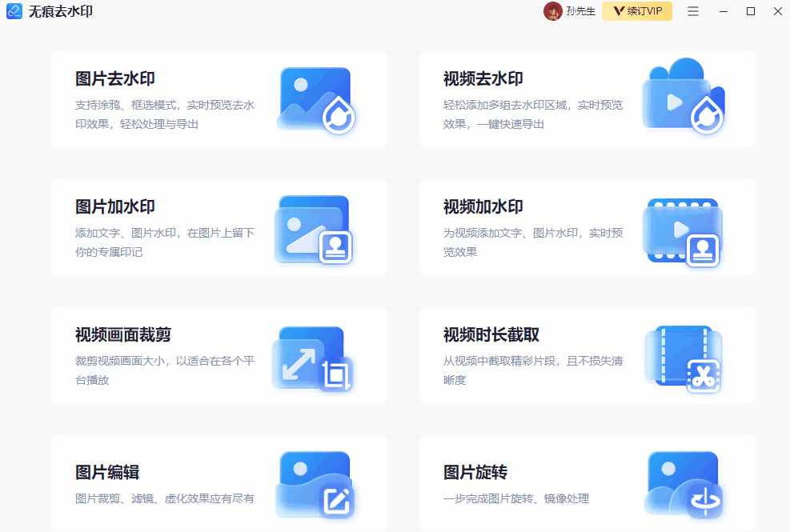Click the 孙先生 username
The height and width of the screenshot is (532, 790).
click(x=580, y=11)
